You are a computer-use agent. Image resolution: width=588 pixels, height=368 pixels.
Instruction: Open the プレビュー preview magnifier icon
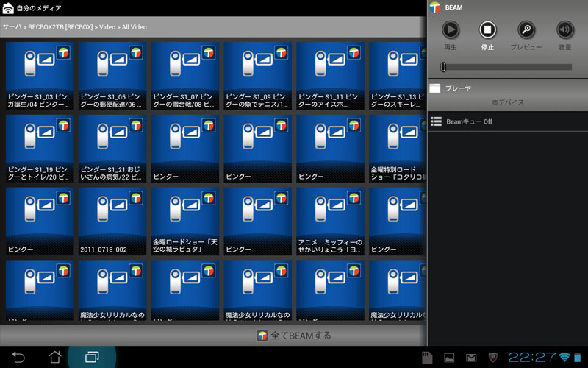[x=526, y=30]
